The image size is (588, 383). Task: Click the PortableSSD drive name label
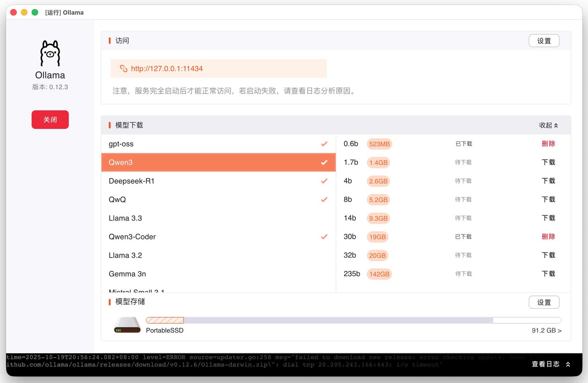165,330
